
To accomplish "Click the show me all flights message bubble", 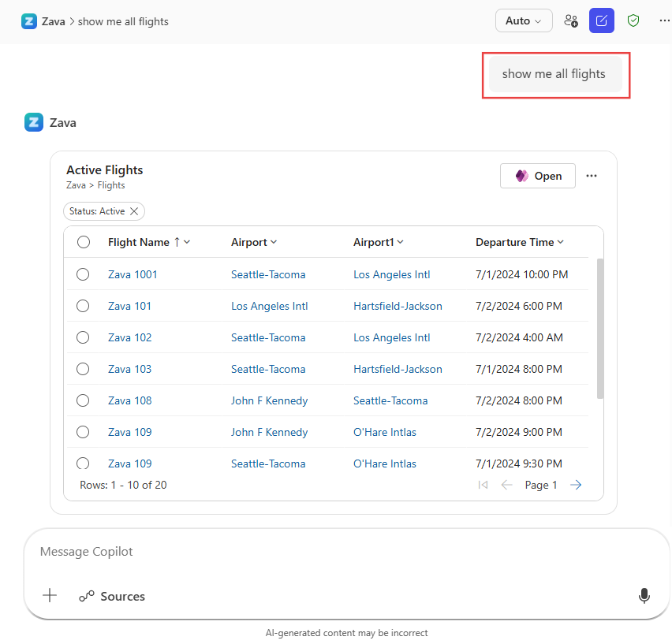I will 555,74.
